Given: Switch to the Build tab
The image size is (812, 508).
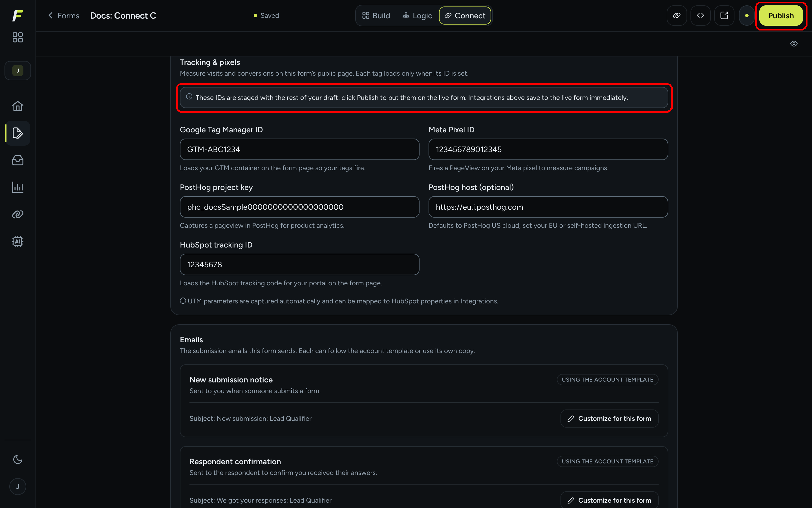Looking at the screenshot, I should (x=376, y=16).
